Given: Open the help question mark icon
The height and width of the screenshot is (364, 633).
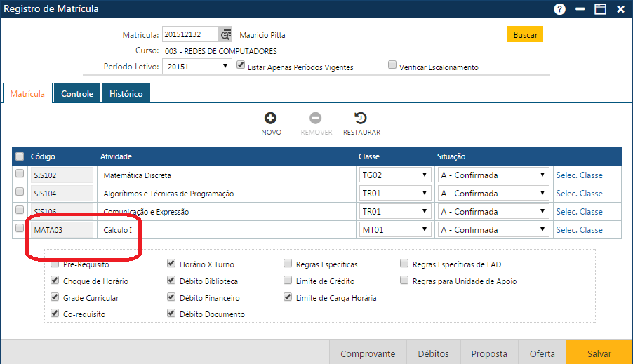Looking at the screenshot, I should 559,9.
